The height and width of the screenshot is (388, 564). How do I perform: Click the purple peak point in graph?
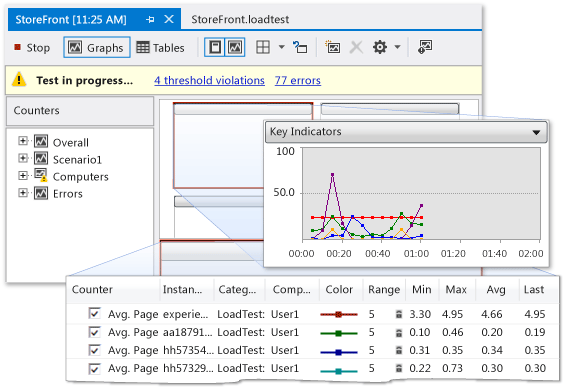(x=332, y=174)
